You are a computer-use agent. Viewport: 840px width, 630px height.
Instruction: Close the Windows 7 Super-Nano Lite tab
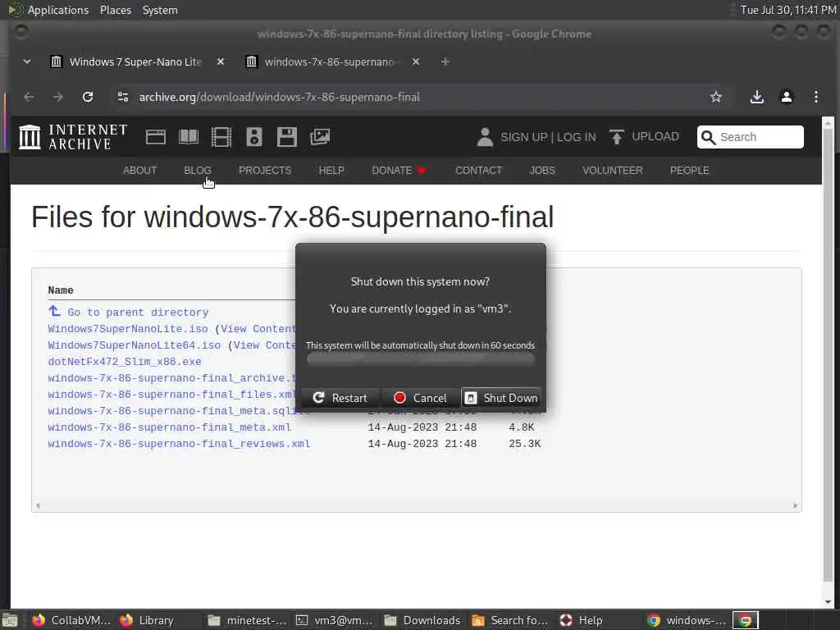220,62
